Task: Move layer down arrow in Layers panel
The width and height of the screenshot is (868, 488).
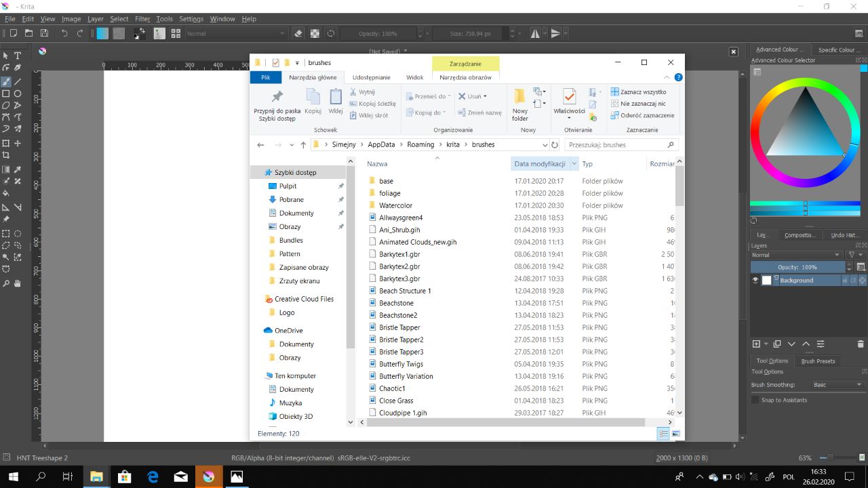Action: [x=791, y=344]
